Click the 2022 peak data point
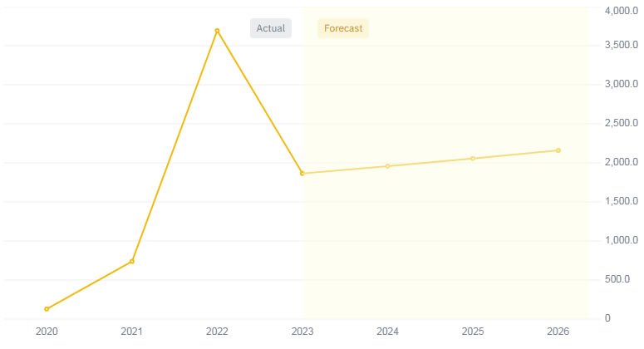644x349 pixels. pyautogui.click(x=217, y=31)
